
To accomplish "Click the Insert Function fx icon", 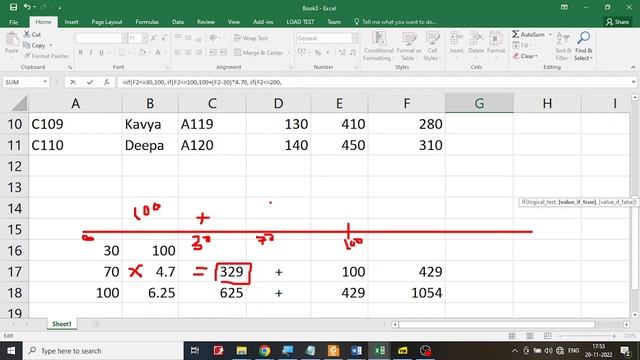I will 106,82.
